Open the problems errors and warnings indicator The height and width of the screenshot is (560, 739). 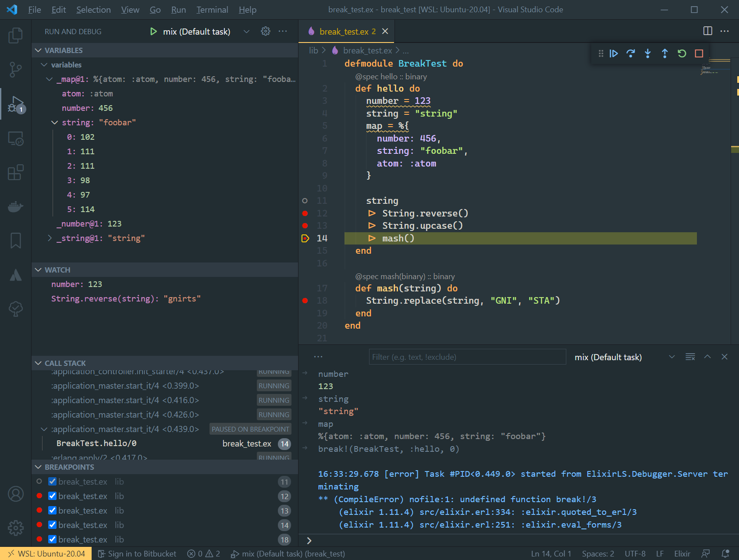(x=204, y=553)
